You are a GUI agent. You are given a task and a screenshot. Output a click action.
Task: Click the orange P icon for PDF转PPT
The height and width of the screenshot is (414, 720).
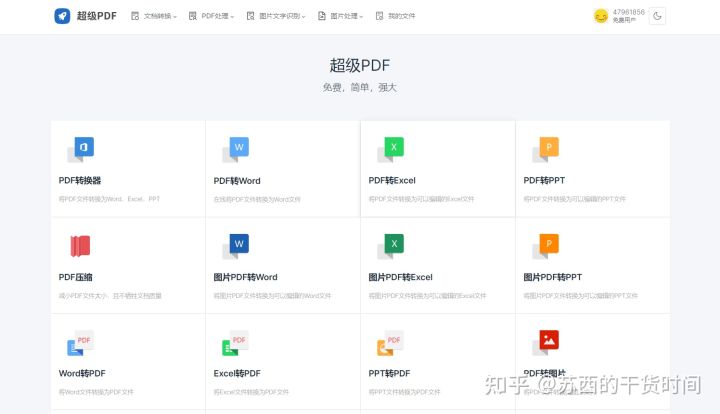[546, 150]
